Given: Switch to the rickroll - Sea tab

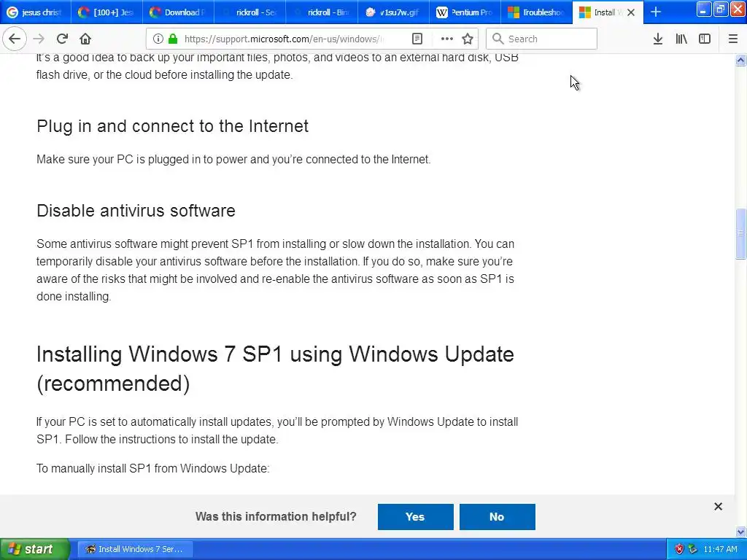Looking at the screenshot, I should pos(250,12).
